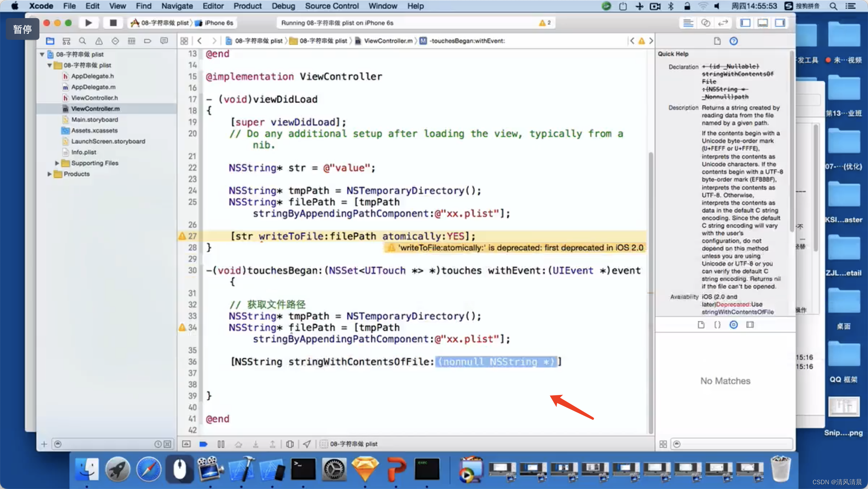The width and height of the screenshot is (868, 489).
Task: Open the Product menu
Action: click(247, 6)
